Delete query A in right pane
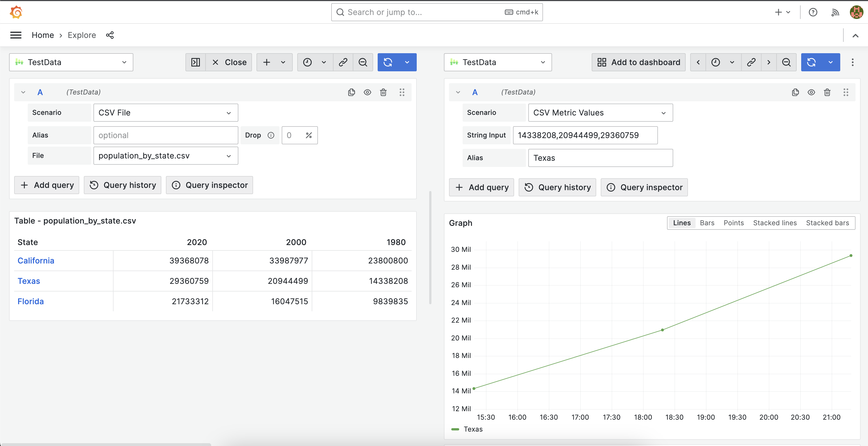868x446 pixels. (x=827, y=92)
